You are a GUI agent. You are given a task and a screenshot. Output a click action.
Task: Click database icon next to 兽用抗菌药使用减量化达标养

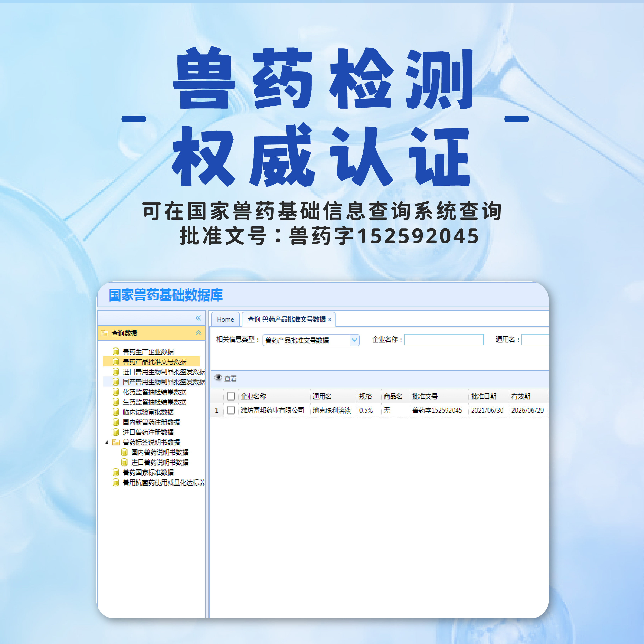pyautogui.click(x=116, y=482)
